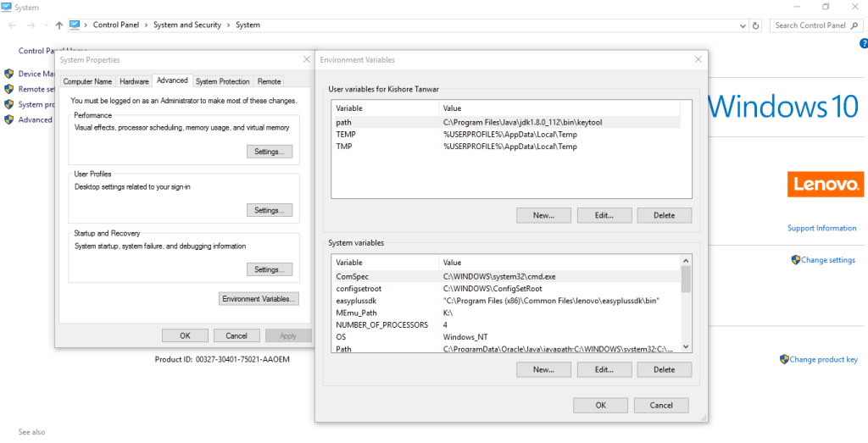This screenshot has width=868, height=443.
Task: Click the refresh icon beside address bar
Action: (756, 25)
